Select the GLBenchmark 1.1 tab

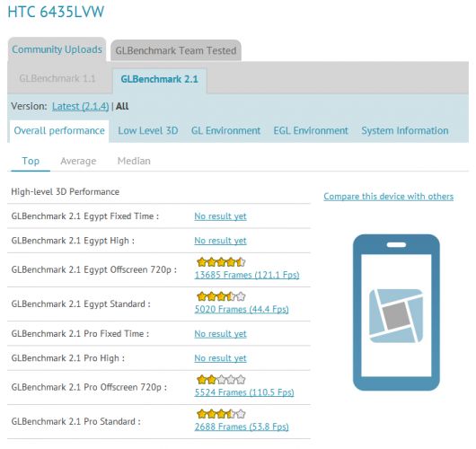(57, 79)
